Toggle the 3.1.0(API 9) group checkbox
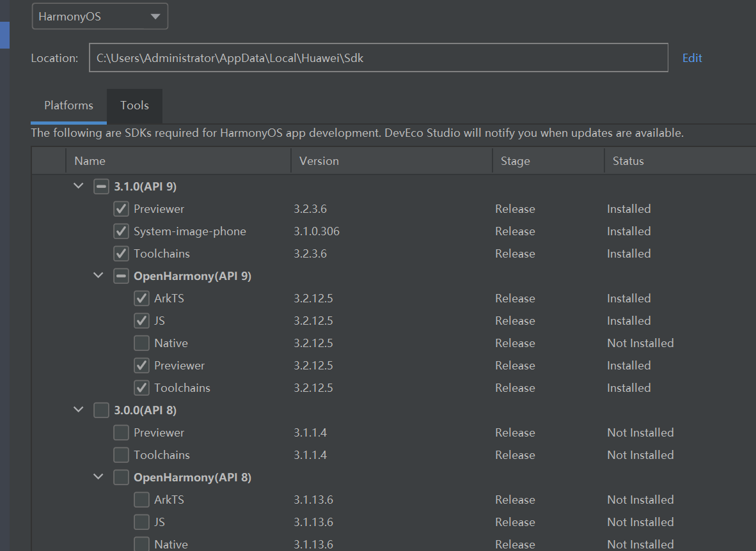The width and height of the screenshot is (756, 551). 101,187
